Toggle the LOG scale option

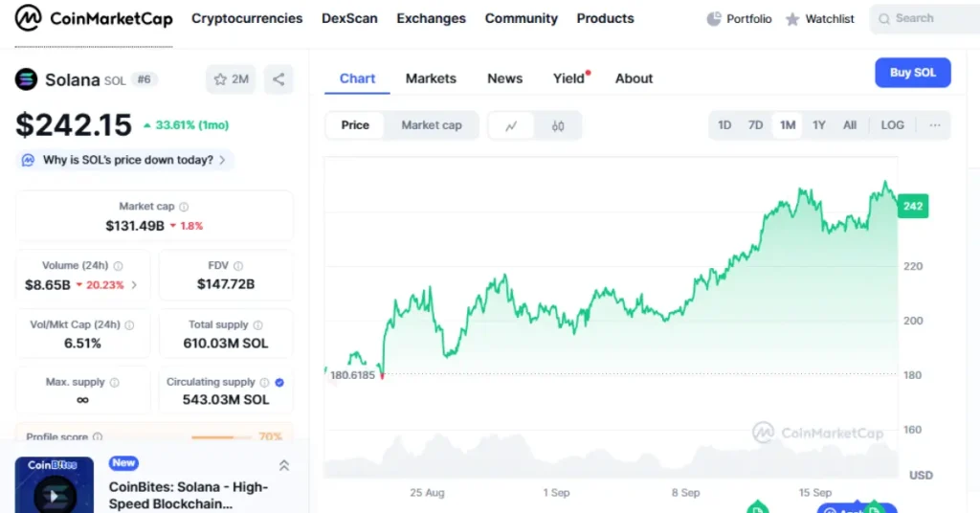892,125
